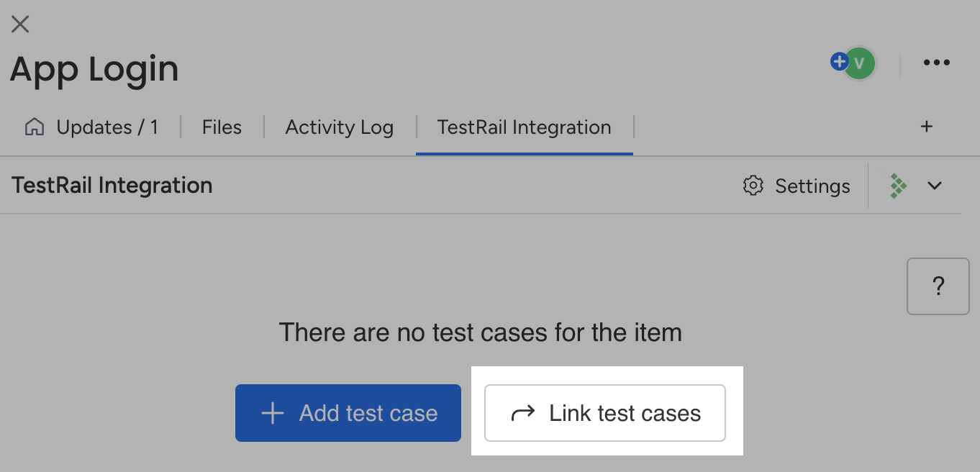Select the TestRail Integration tab
Viewport: 980px width, 472px height.
click(x=525, y=127)
